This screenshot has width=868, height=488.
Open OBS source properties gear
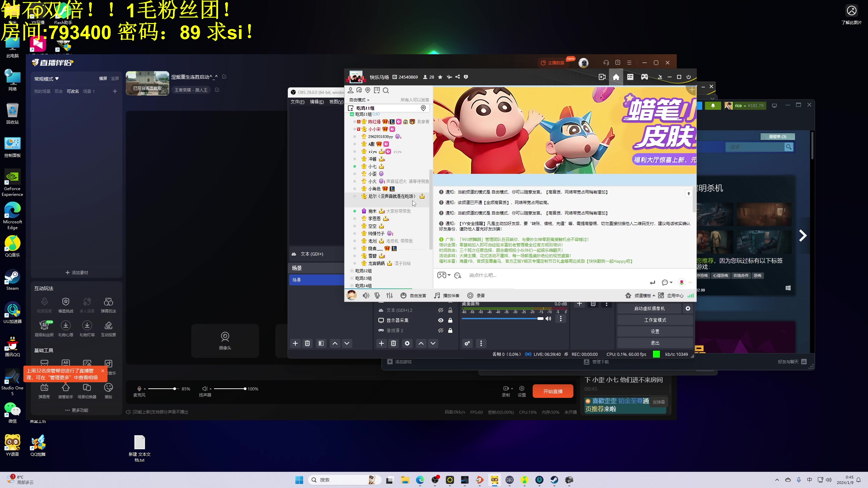tap(407, 343)
